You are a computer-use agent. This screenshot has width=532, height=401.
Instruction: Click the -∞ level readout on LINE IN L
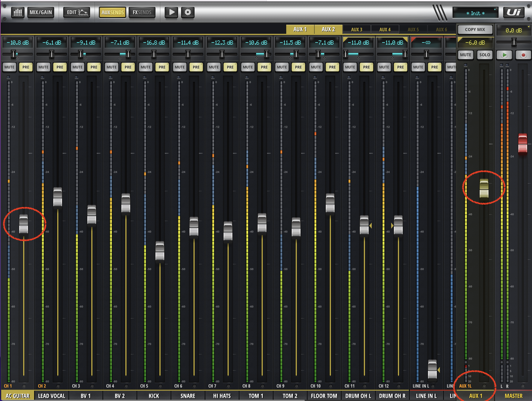(426, 42)
